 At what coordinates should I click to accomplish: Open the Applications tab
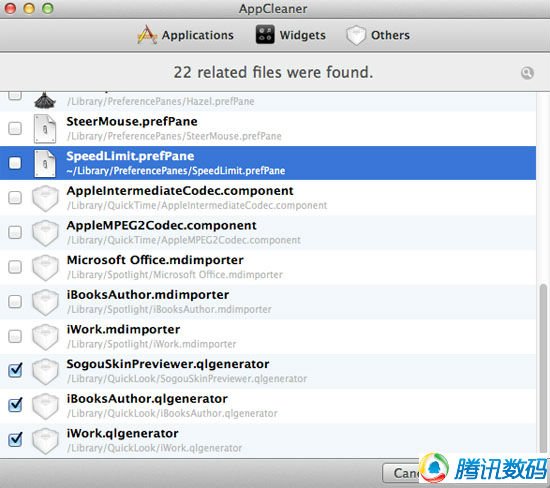click(x=186, y=35)
